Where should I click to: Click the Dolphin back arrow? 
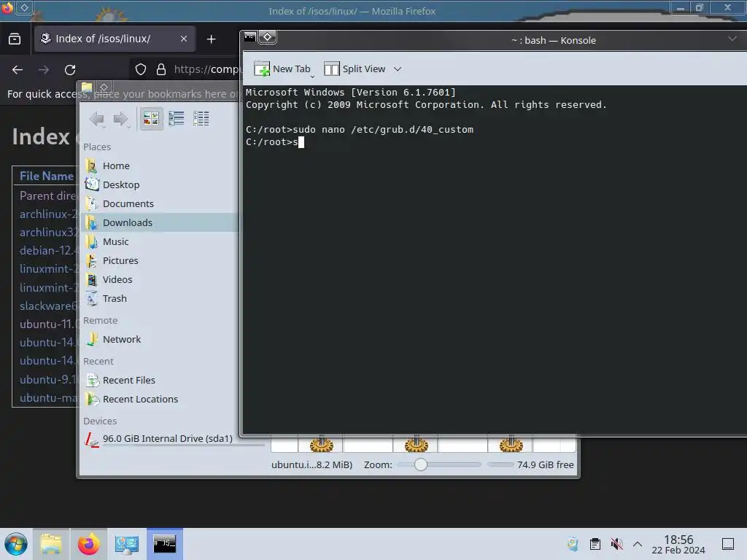click(x=97, y=119)
